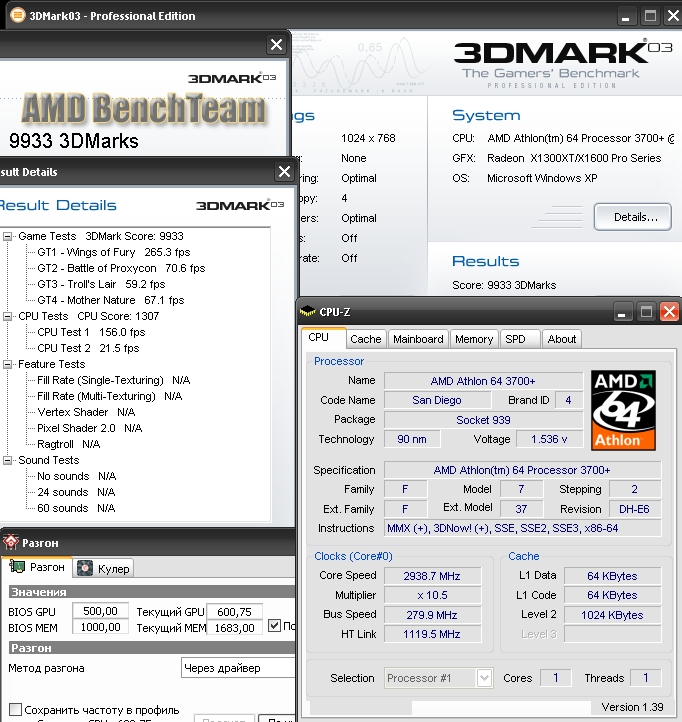Select CPU Test 1 row
This screenshot has width=682, height=722.
click(91, 332)
